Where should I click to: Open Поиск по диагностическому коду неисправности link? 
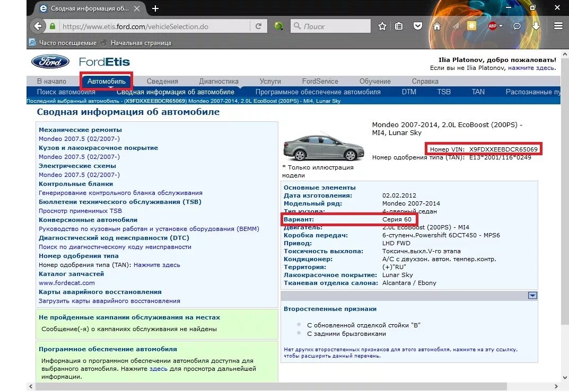[x=115, y=246]
